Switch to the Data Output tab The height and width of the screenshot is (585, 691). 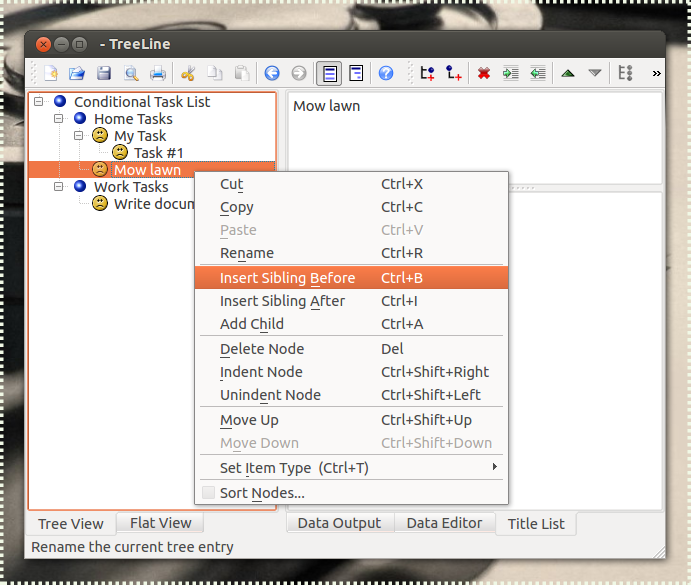coord(339,523)
